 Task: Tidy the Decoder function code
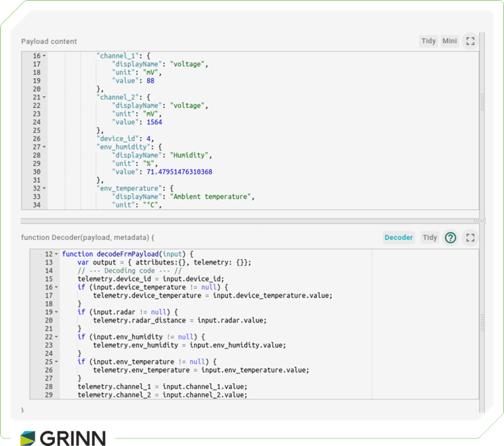430,237
